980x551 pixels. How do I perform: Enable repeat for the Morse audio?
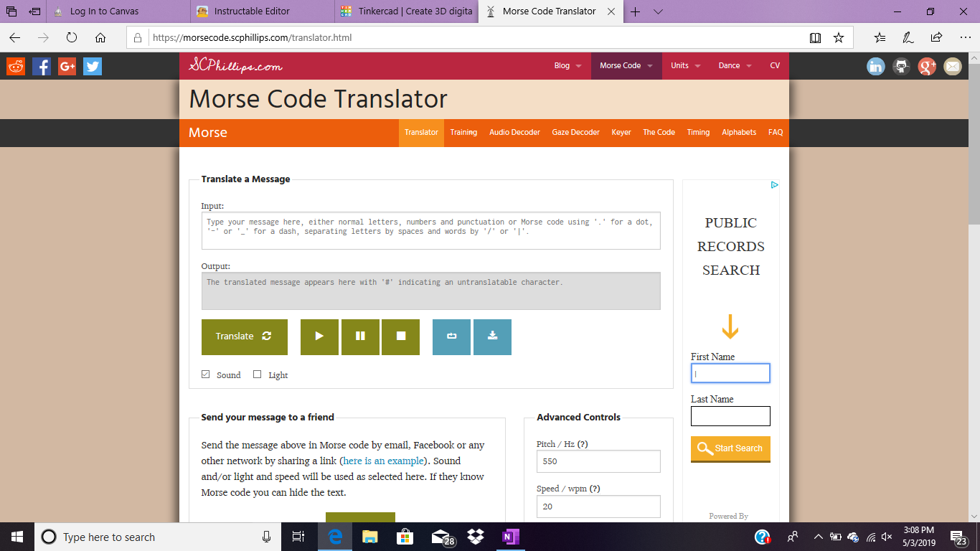coord(451,336)
